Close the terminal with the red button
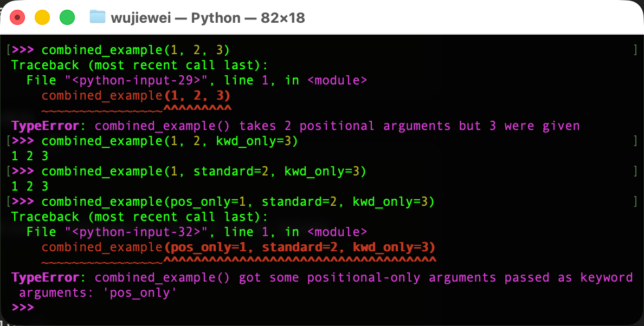 (17, 17)
